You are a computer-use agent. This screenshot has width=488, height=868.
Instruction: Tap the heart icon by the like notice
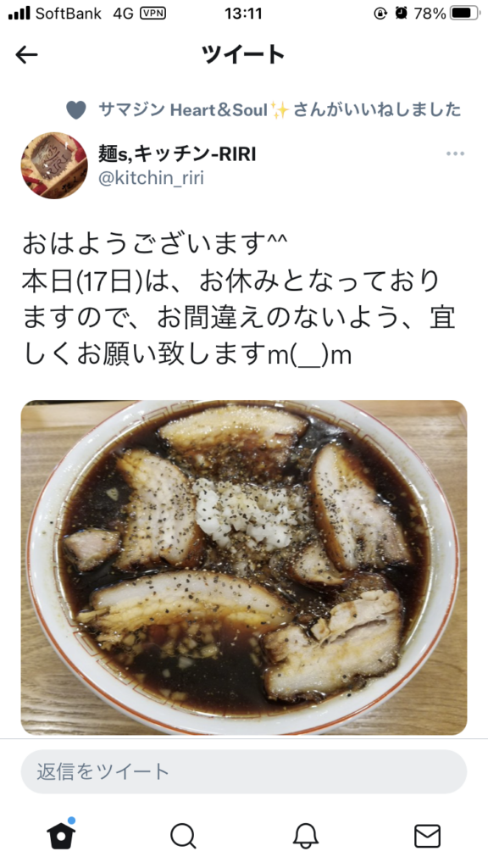tap(75, 109)
